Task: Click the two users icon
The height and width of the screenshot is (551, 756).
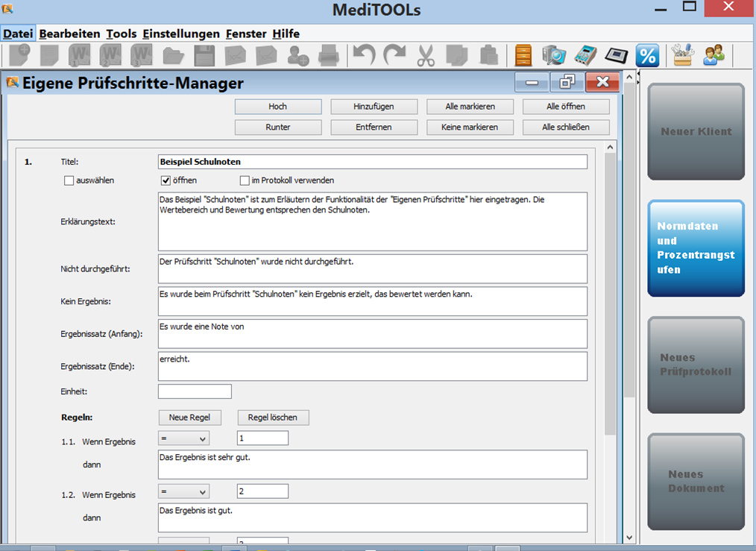Action: pyautogui.click(x=714, y=55)
